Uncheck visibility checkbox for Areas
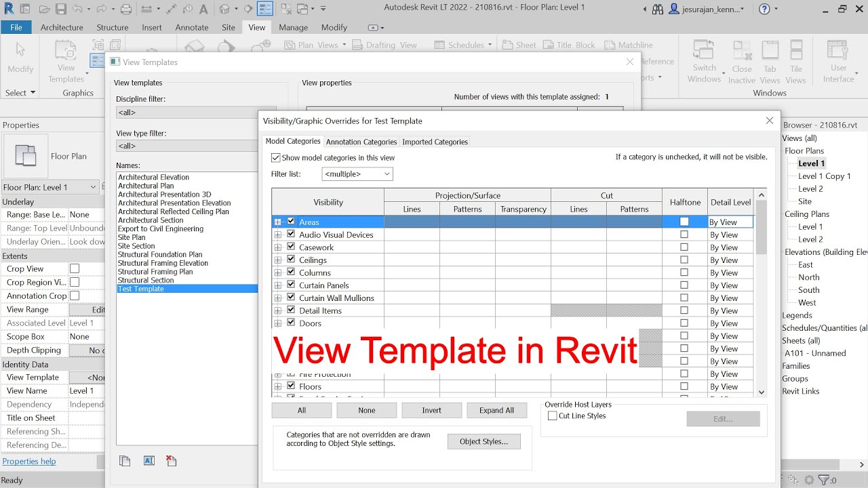868x488 pixels. [291, 222]
